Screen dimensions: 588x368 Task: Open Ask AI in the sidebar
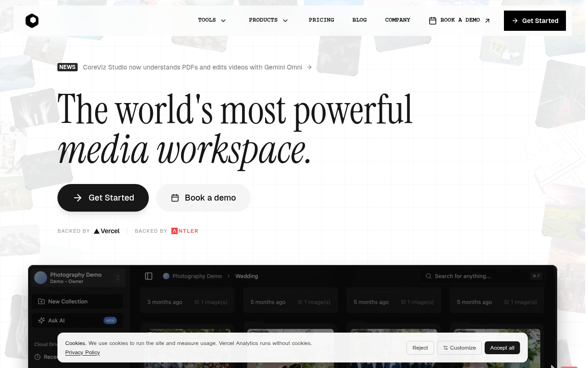point(77,320)
